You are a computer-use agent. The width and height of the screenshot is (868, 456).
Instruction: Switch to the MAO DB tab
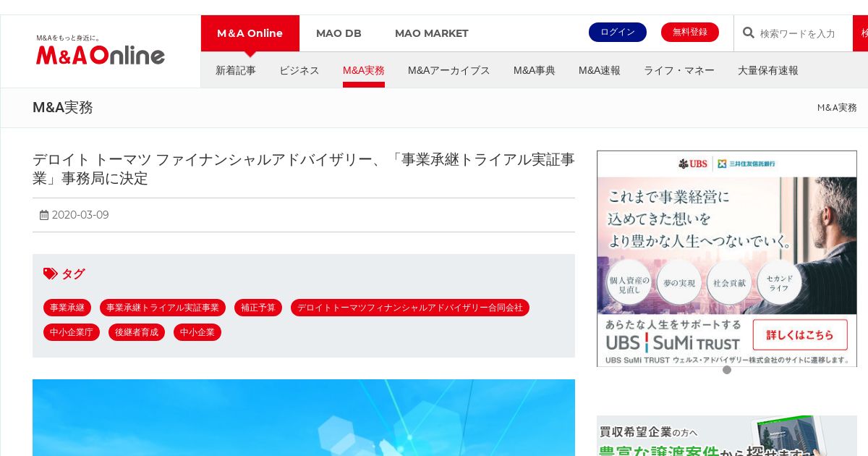coord(339,33)
